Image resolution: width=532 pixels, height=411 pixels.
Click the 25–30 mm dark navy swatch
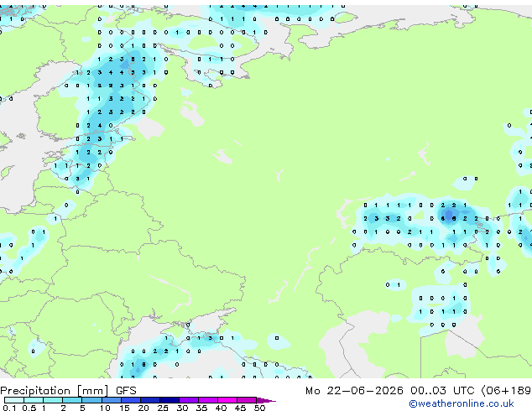click(x=170, y=400)
